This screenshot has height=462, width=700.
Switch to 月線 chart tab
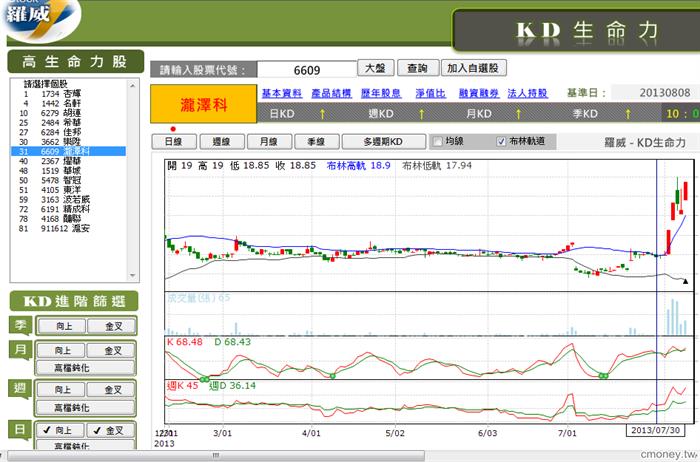(269, 142)
